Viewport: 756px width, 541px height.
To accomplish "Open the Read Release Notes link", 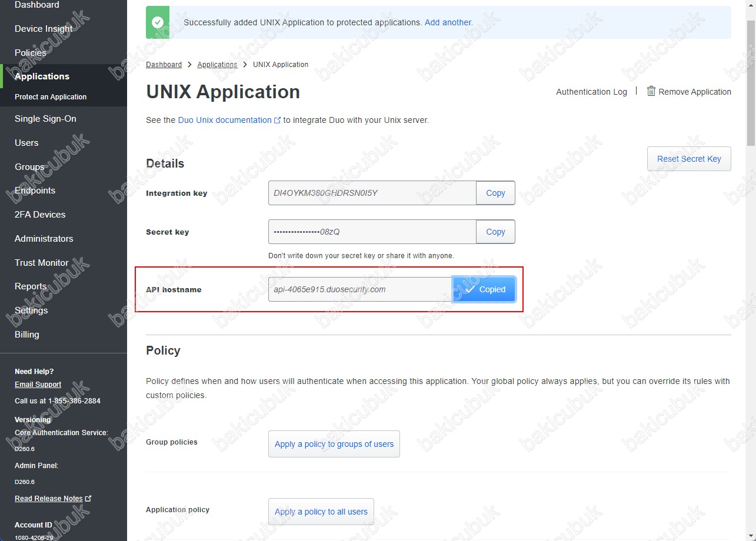I will click(x=49, y=499).
